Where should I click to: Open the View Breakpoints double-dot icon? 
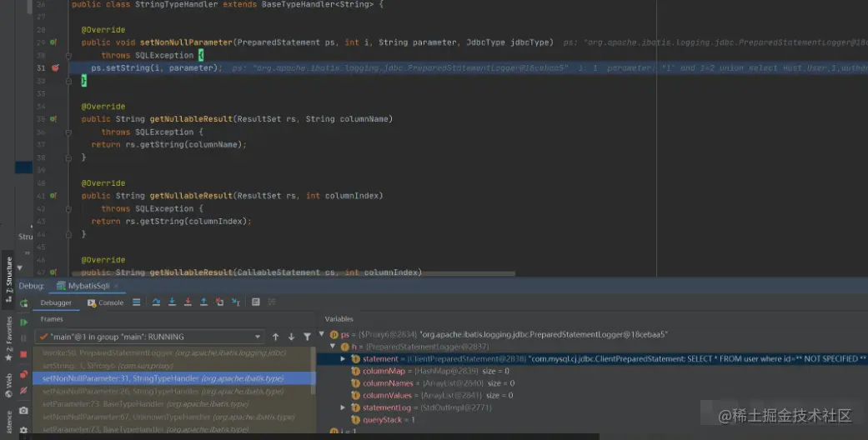(24, 374)
